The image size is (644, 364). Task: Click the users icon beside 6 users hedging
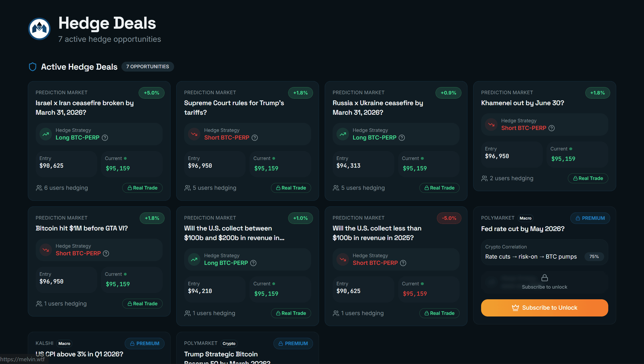click(x=39, y=188)
